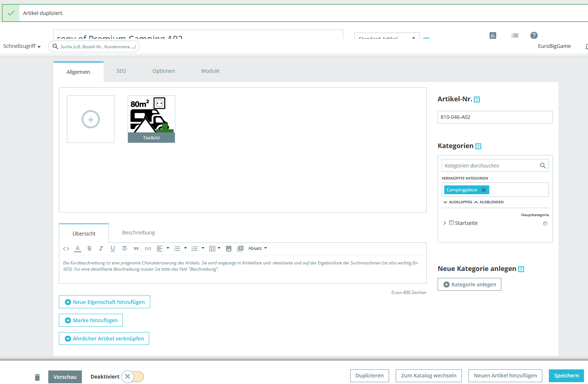Expand the Startseite category tree node
588x384 pixels.
[445, 223]
